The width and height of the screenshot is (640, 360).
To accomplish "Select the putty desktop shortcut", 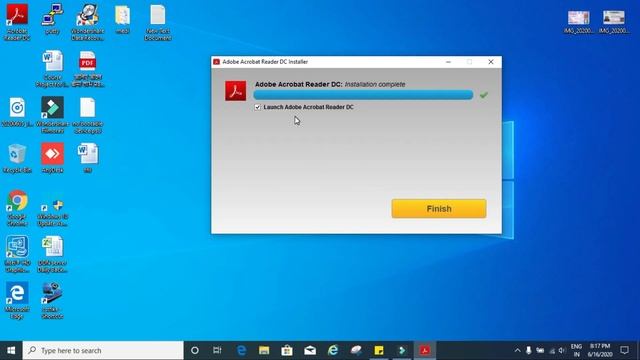I will tap(52, 19).
